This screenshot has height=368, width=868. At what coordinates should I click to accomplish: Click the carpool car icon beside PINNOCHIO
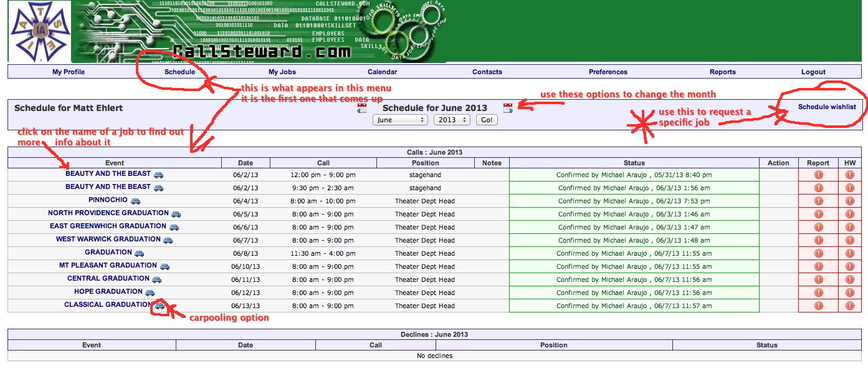pos(135,201)
